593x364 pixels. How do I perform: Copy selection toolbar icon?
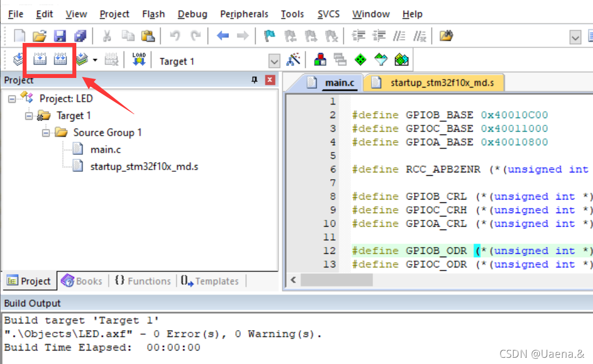[128, 36]
